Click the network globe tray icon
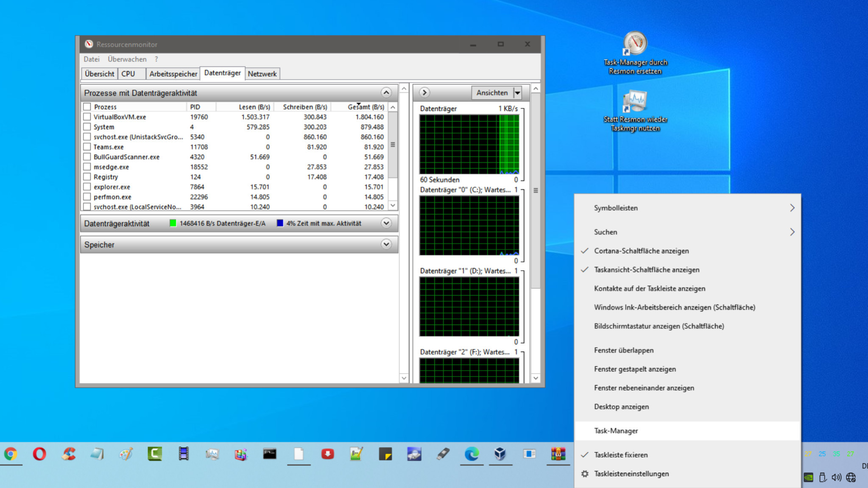Image resolution: width=868 pixels, height=488 pixels. click(851, 478)
